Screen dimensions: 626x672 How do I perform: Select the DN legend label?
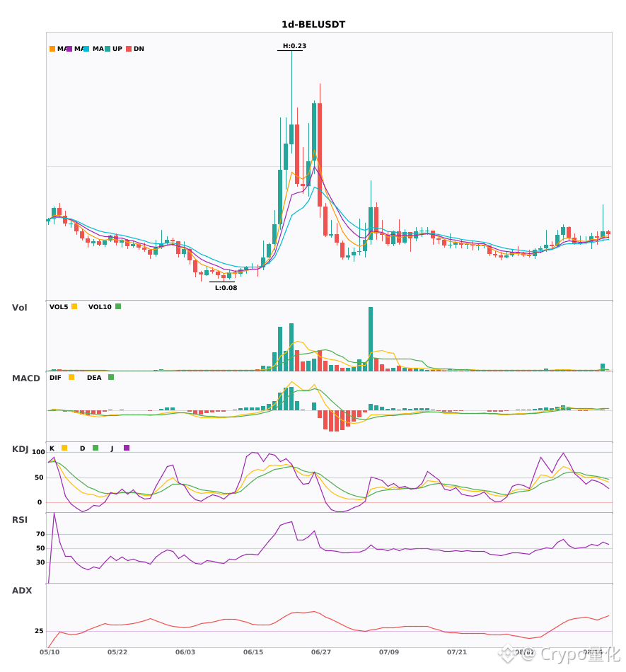pyautogui.click(x=139, y=49)
